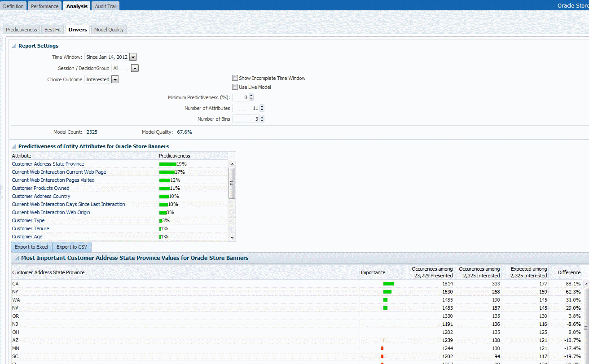Select the OR state row
The image size is (589, 364).
pyautogui.click(x=297, y=316)
